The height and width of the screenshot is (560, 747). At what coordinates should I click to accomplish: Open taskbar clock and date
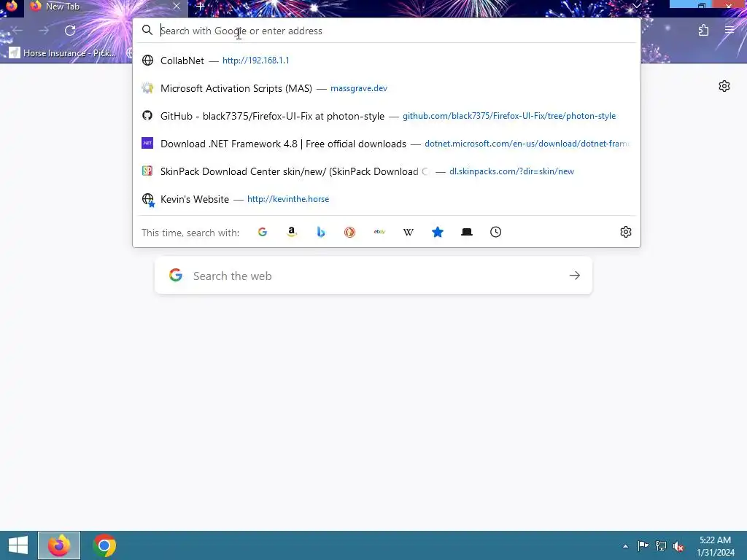pos(716,545)
